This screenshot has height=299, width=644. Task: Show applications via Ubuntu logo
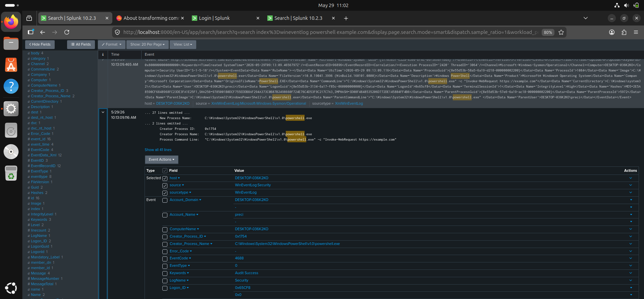tap(11, 288)
